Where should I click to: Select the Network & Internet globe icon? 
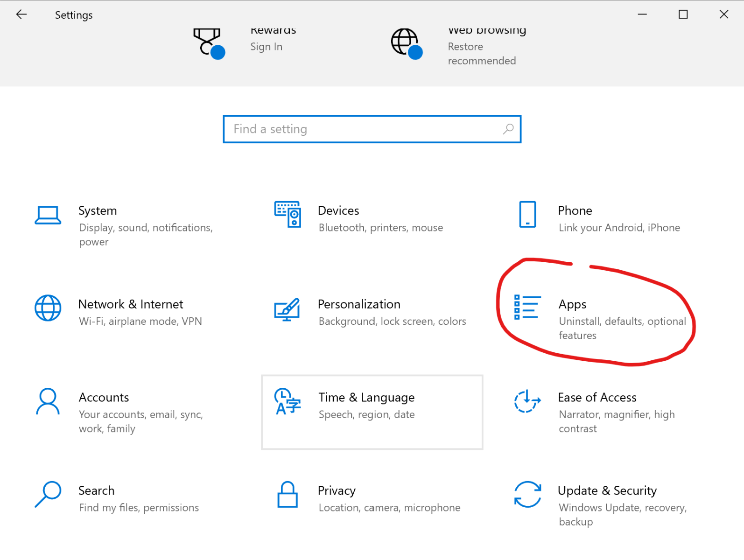pos(48,308)
